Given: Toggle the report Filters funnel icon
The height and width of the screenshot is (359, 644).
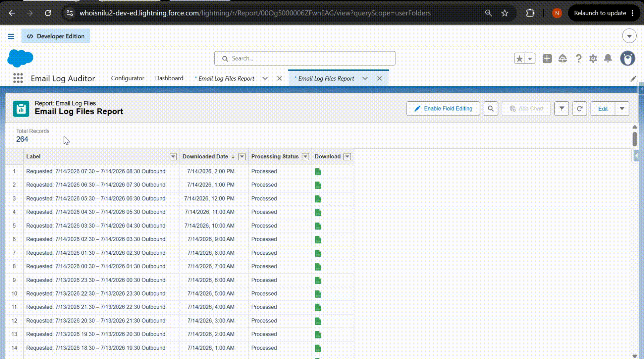Looking at the screenshot, I should point(562,109).
